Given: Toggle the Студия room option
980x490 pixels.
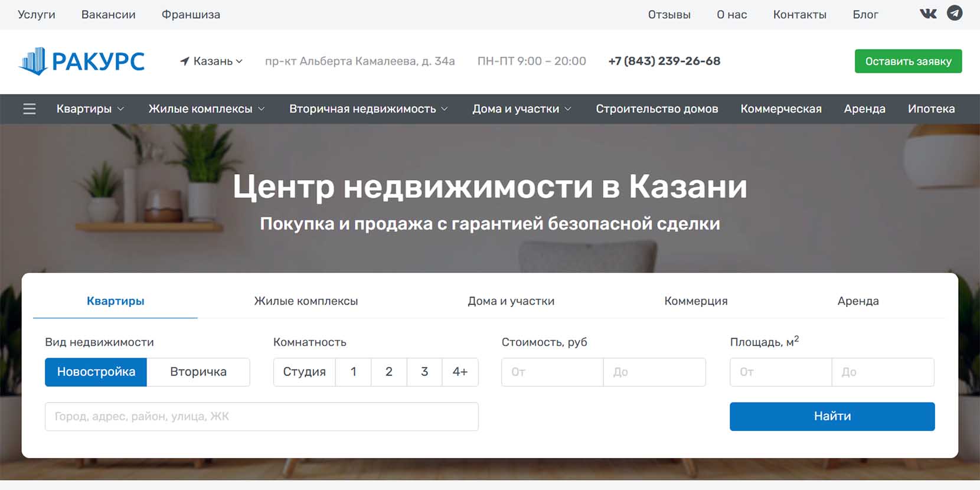Looking at the screenshot, I should tap(304, 372).
